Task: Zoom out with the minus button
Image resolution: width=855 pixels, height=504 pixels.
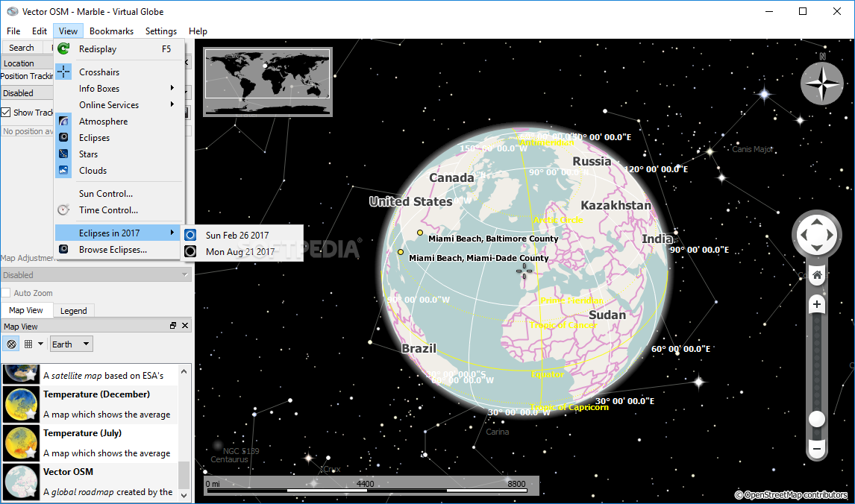Action: click(817, 449)
